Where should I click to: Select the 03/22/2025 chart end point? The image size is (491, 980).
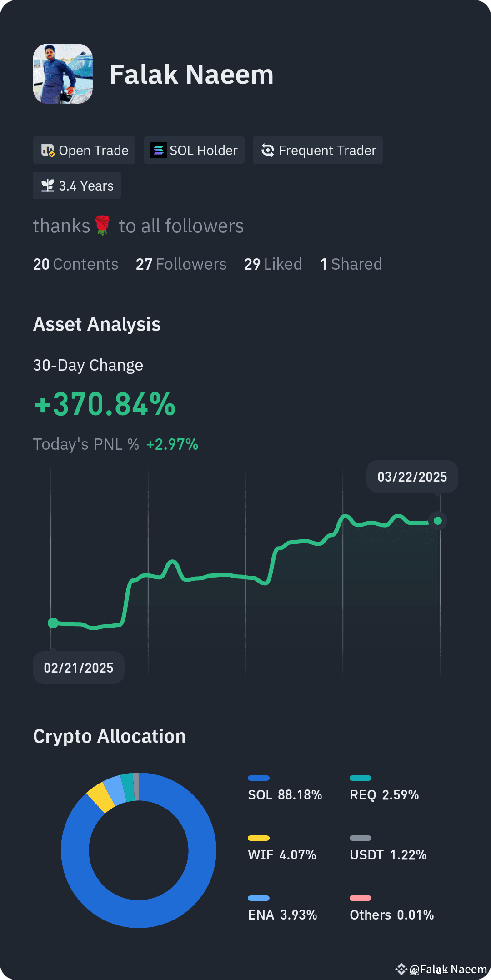click(438, 521)
